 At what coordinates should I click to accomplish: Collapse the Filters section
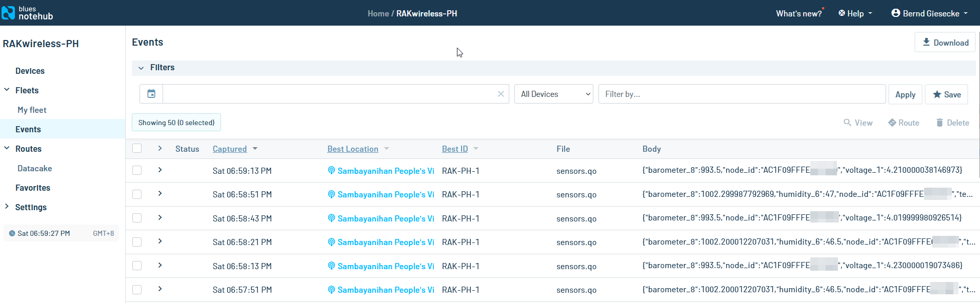tap(141, 68)
